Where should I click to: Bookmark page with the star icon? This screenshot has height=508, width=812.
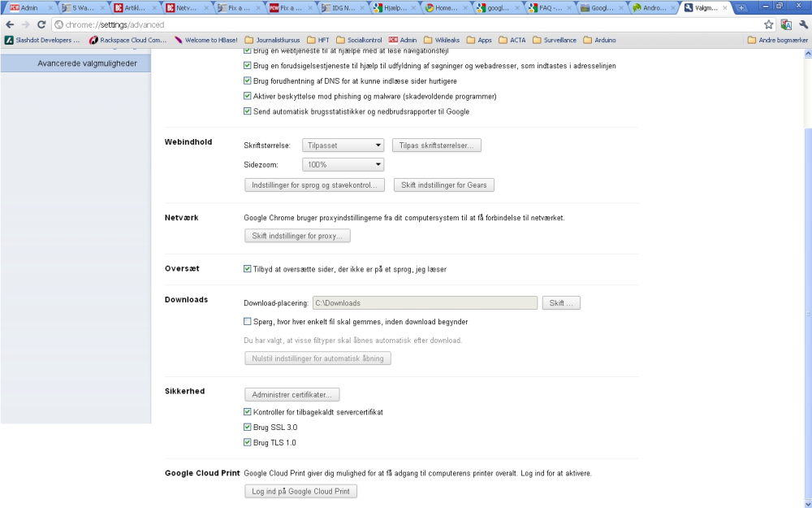pyautogui.click(x=768, y=24)
